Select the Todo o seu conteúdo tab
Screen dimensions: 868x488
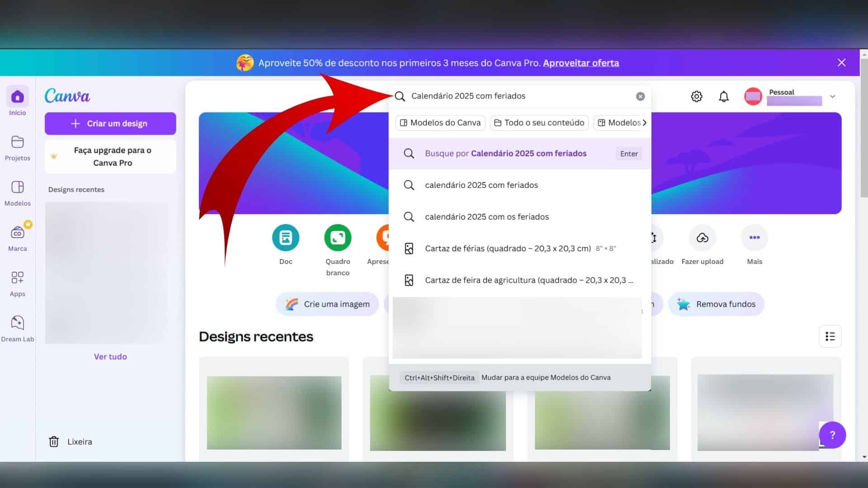click(539, 122)
